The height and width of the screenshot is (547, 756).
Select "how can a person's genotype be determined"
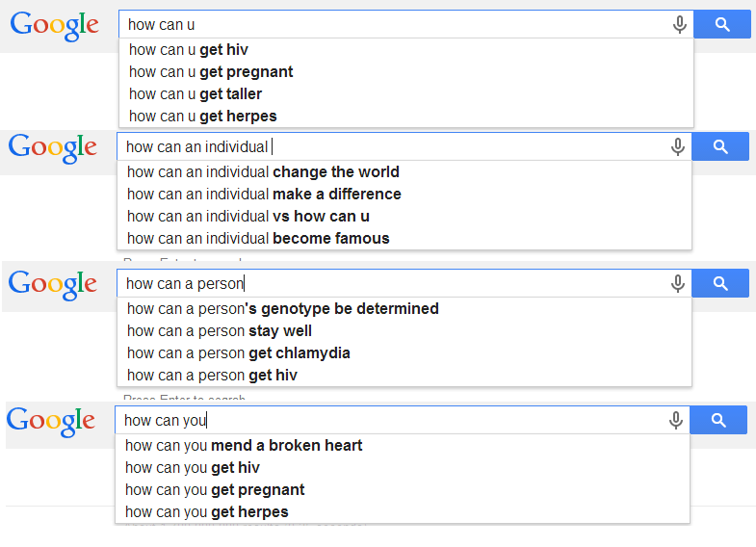coord(283,308)
